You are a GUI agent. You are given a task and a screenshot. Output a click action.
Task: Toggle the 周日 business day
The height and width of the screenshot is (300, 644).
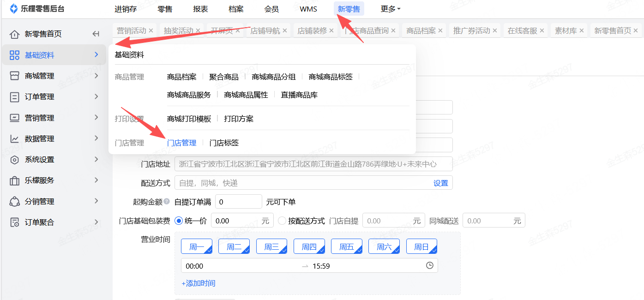click(421, 246)
